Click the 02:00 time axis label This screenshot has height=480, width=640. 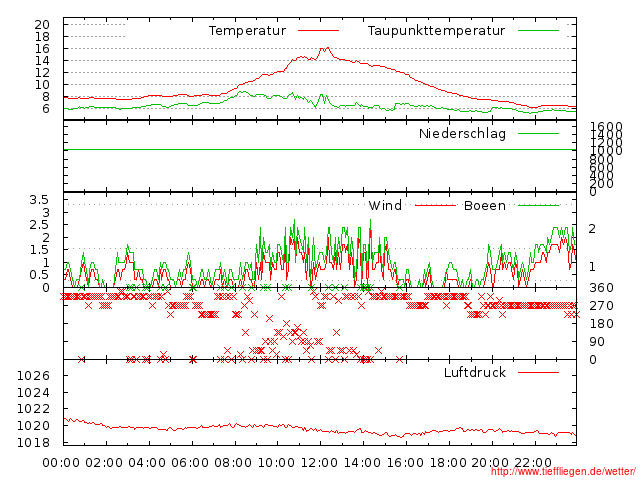click(x=104, y=463)
